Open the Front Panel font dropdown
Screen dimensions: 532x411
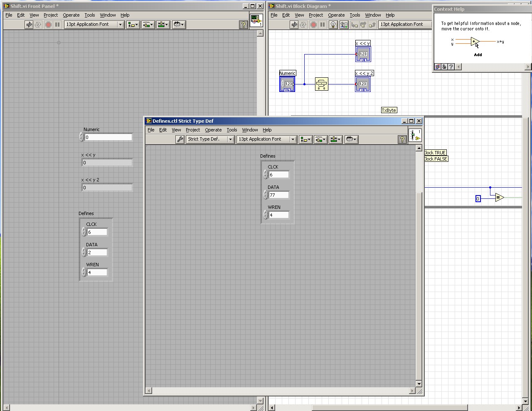click(94, 25)
